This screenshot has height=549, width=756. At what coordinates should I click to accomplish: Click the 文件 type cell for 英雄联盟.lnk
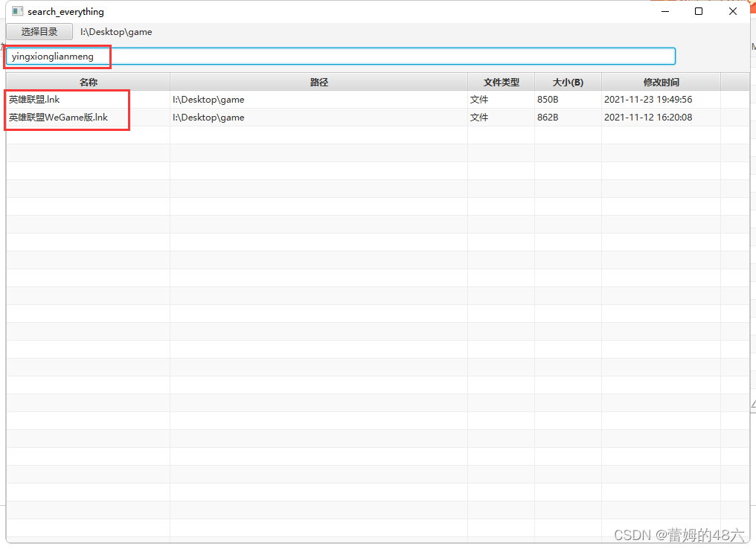pos(501,100)
